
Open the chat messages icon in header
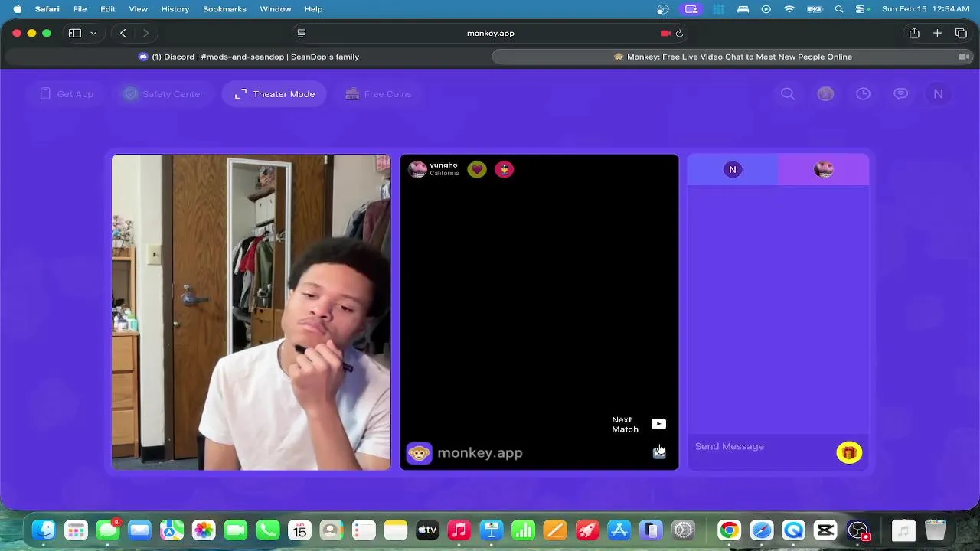pos(901,94)
